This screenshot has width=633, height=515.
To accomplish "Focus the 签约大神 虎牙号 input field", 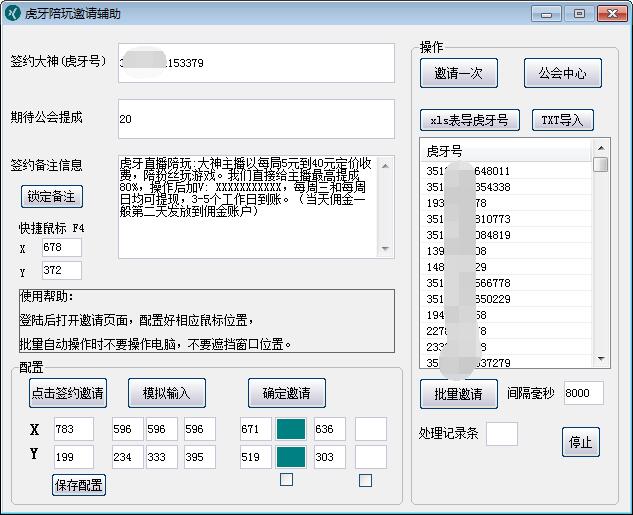I will (x=256, y=63).
